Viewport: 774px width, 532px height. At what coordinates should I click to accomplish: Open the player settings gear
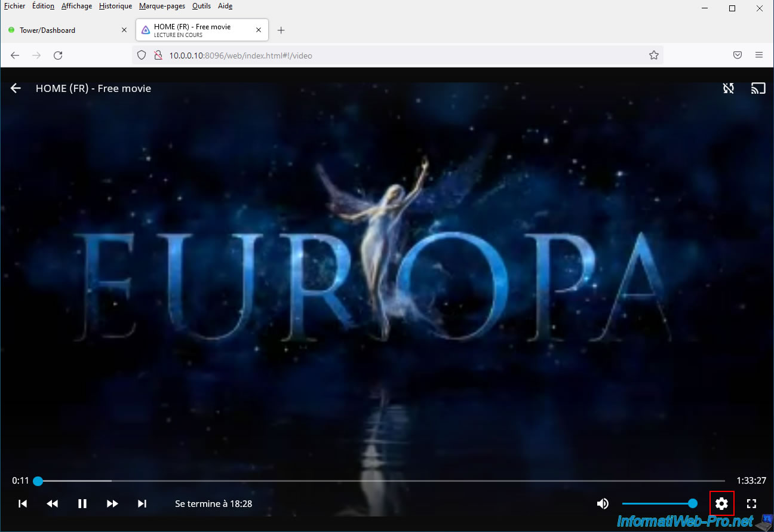click(721, 504)
